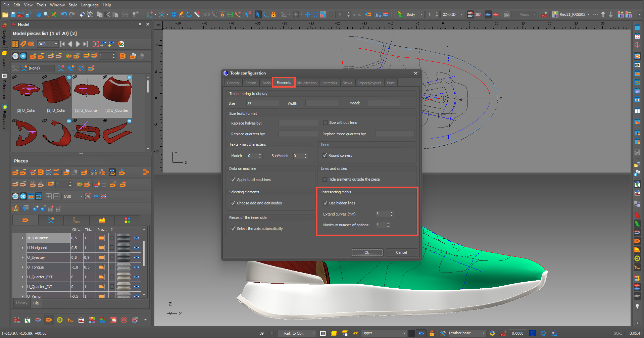
Task: Open the Body dropdown in top toolbar
Action: coord(422,14)
